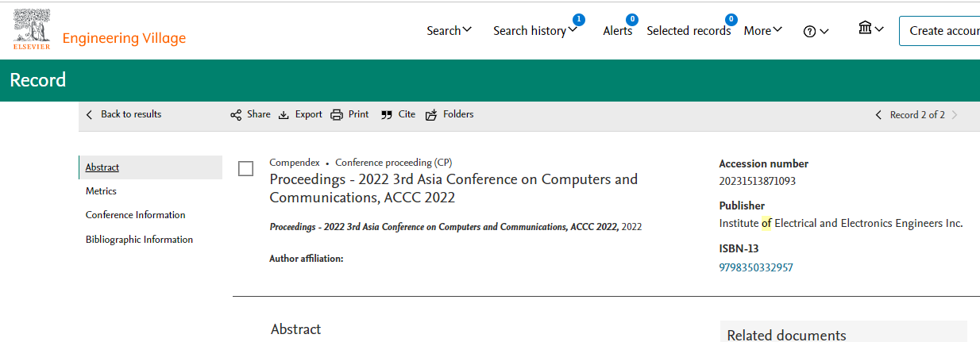This screenshot has height=342, width=980.
Task: Click the Print printer icon
Action: pyautogui.click(x=337, y=114)
